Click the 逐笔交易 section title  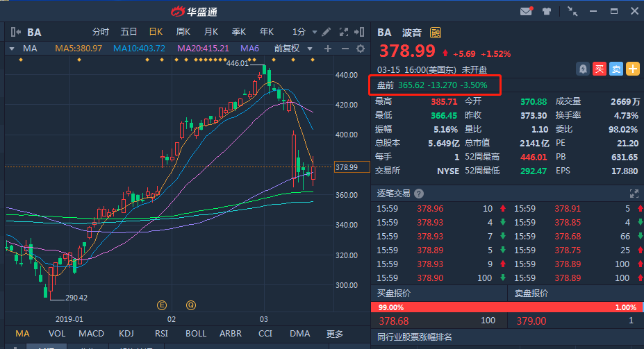coord(393,194)
